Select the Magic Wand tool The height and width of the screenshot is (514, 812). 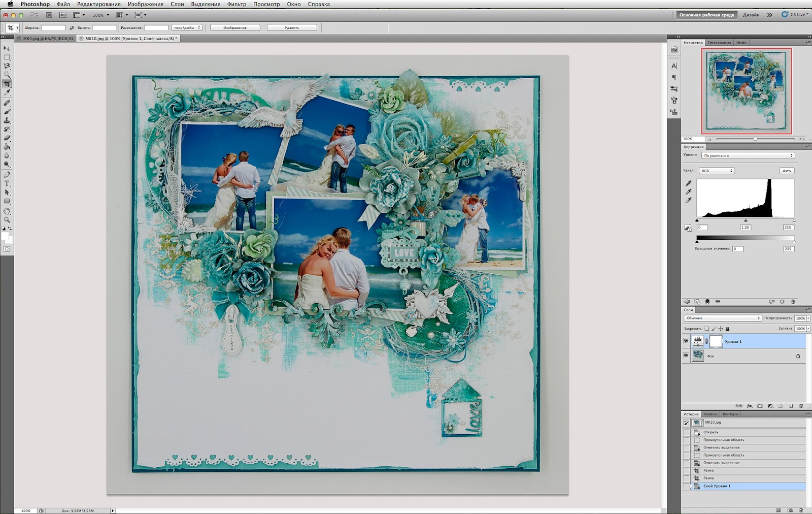click(x=7, y=75)
